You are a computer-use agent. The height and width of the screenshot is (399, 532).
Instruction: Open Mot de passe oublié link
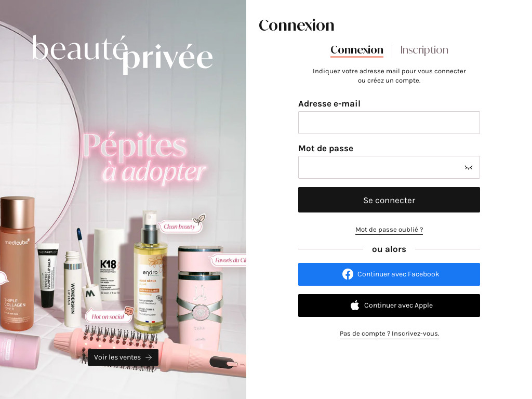389,230
